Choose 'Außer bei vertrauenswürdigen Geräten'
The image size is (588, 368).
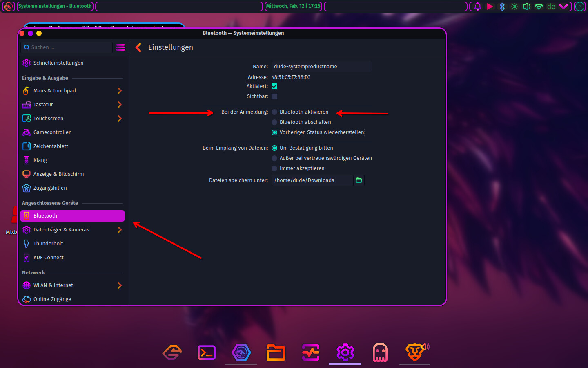pos(322,158)
